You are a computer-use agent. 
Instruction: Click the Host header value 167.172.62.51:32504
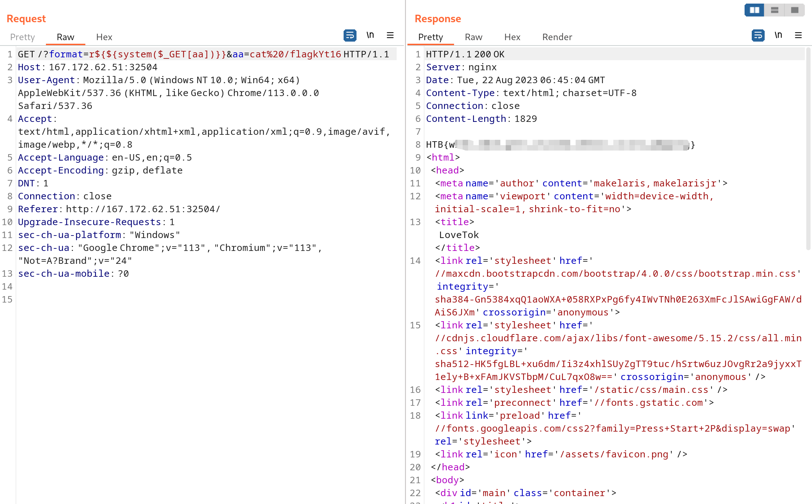pos(103,67)
